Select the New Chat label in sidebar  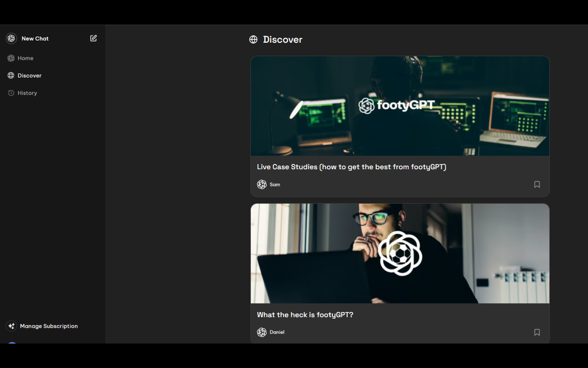(x=35, y=39)
